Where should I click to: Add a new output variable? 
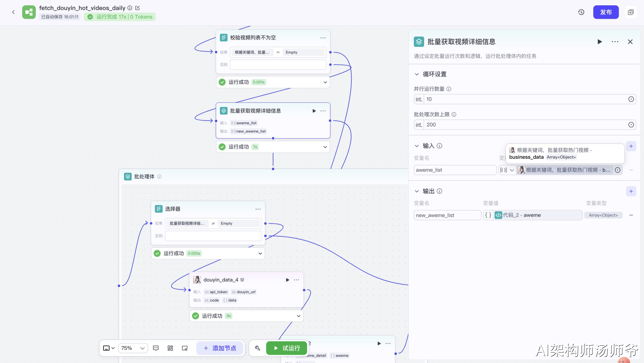(631, 191)
